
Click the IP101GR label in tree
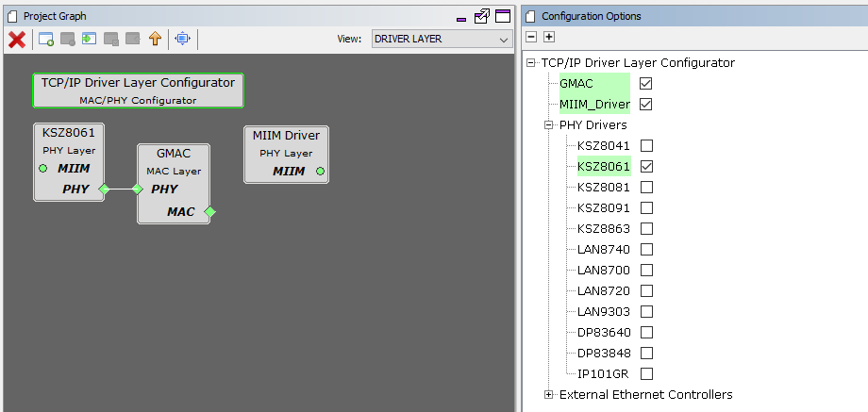[x=603, y=374]
